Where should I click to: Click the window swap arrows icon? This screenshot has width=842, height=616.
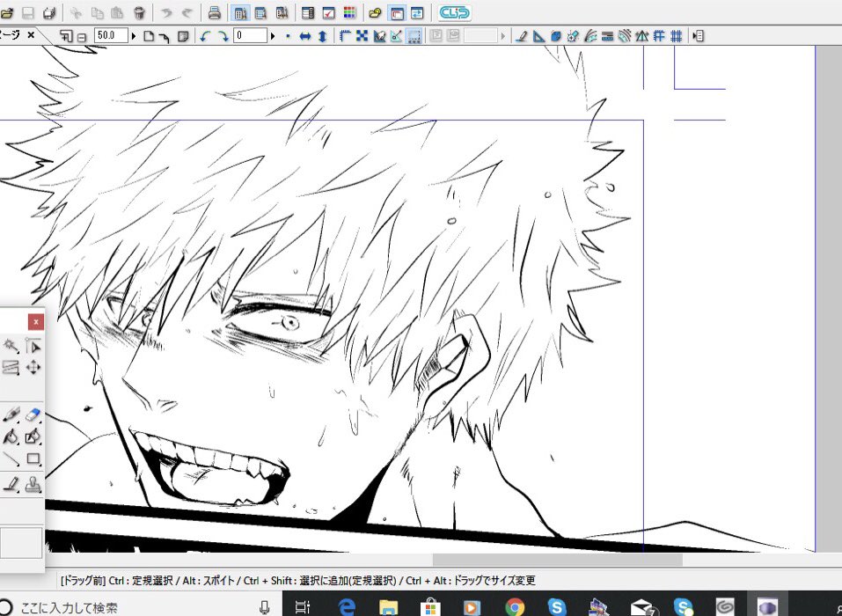417,13
